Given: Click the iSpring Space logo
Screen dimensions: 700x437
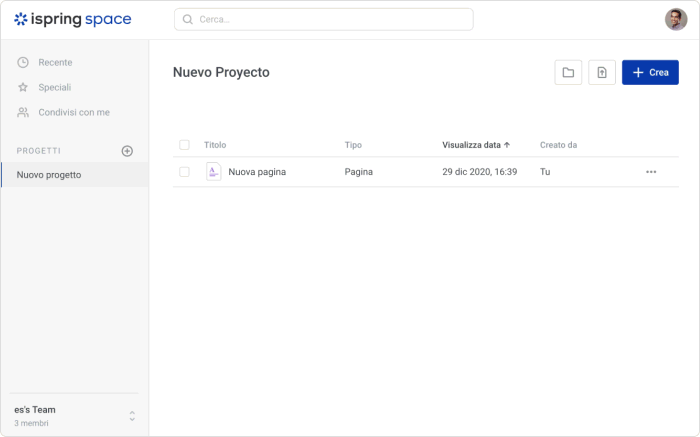Looking at the screenshot, I should [73, 19].
